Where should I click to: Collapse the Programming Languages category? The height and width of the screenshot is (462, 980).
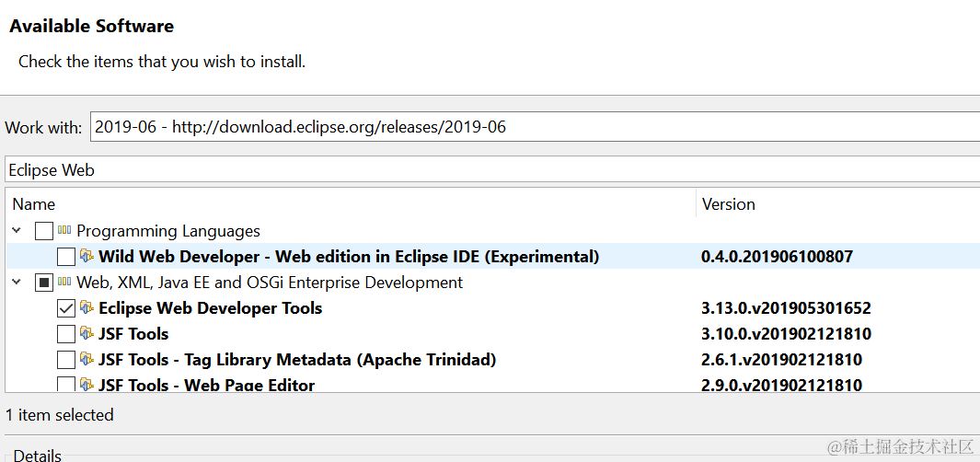[x=17, y=231]
